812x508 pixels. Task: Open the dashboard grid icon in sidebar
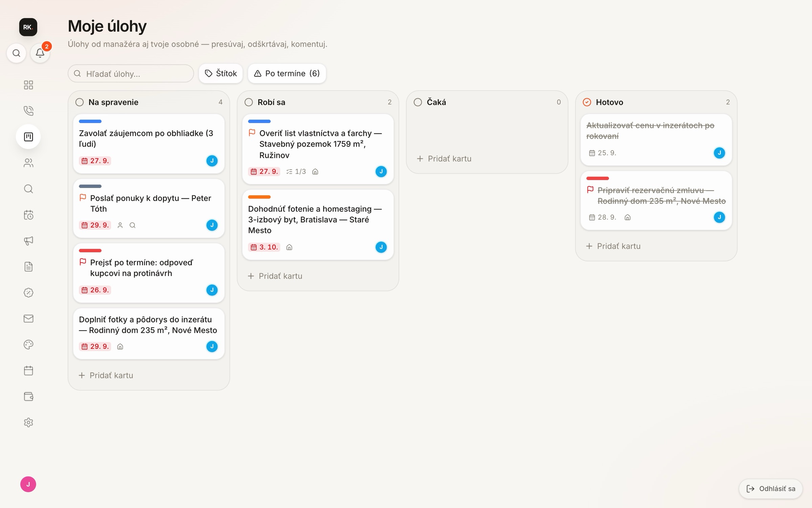(x=28, y=85)
